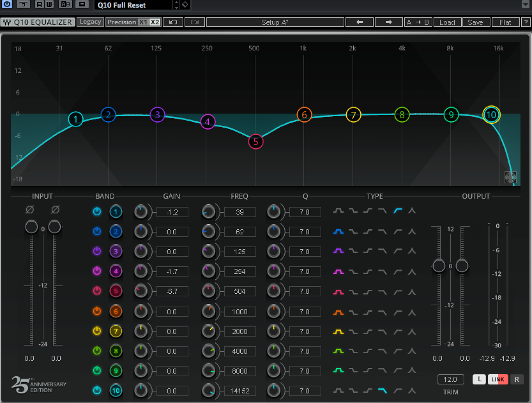Viewport: 532px width, 403px height.
Task: Switch to Legacy mode
Action: tap(90, 22)
